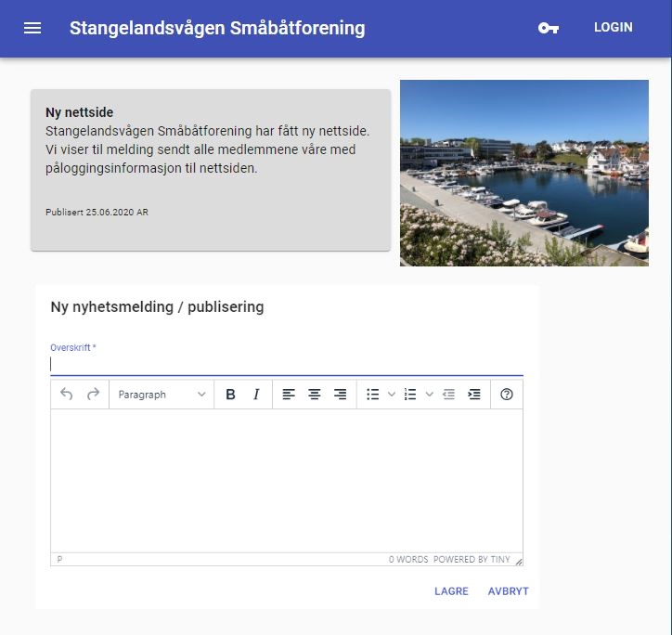The image size is (672, 635).
Task: Toggle bold formatting
Action: [x=231, y=395]
